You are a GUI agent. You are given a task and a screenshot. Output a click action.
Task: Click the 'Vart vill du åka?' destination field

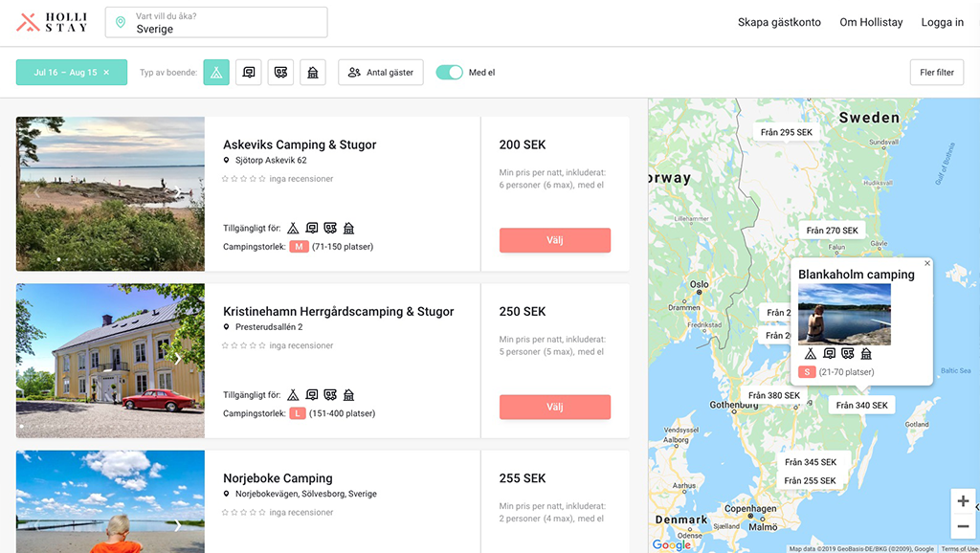(x=216, y=23)
